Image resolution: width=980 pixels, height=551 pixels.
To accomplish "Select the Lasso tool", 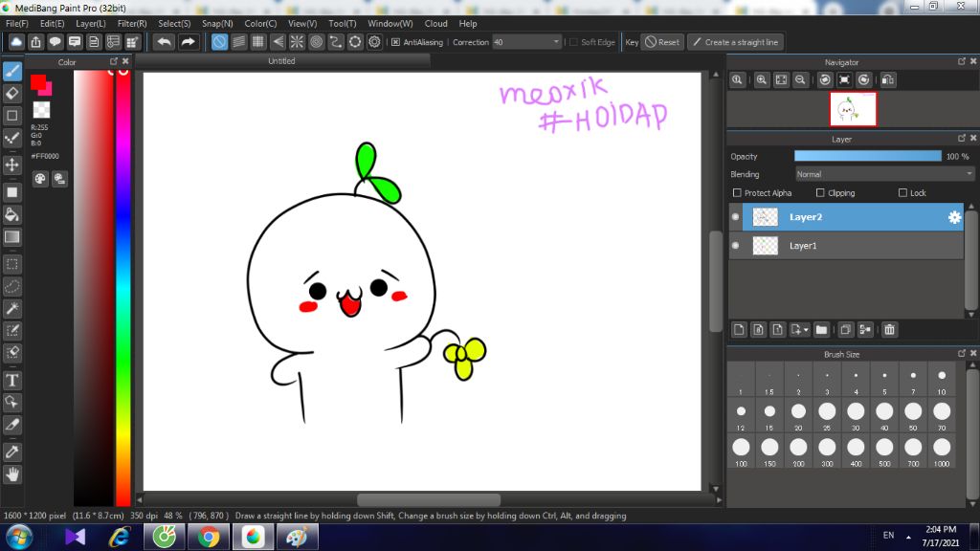I will [11, 286].
